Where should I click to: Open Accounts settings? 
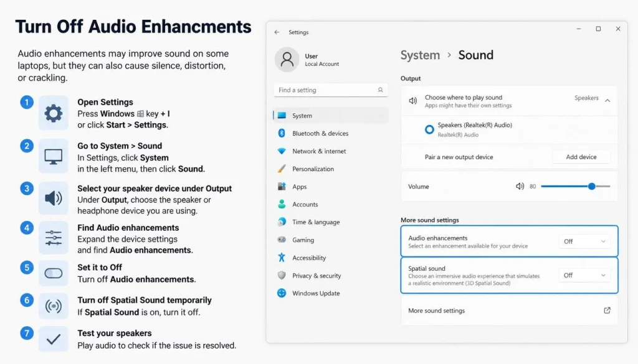[x=331, y=204]
